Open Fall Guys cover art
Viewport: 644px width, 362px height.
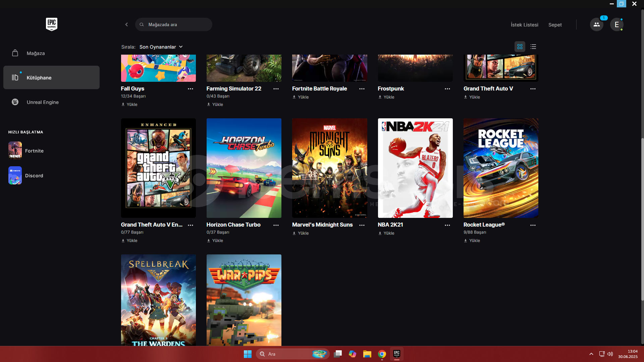tap(158, 68)
